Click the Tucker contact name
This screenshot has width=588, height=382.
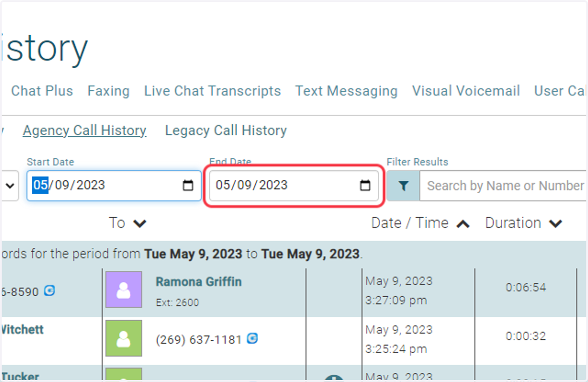20,377
